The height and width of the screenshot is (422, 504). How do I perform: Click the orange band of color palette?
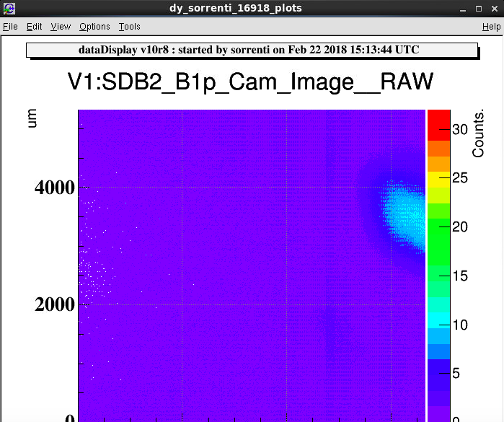pos(439,164)
